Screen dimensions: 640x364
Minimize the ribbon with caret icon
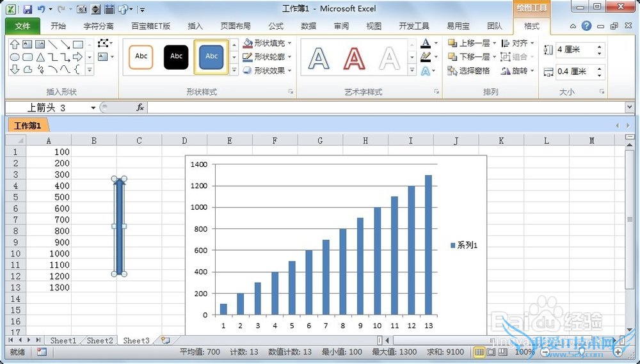point(573,26)
